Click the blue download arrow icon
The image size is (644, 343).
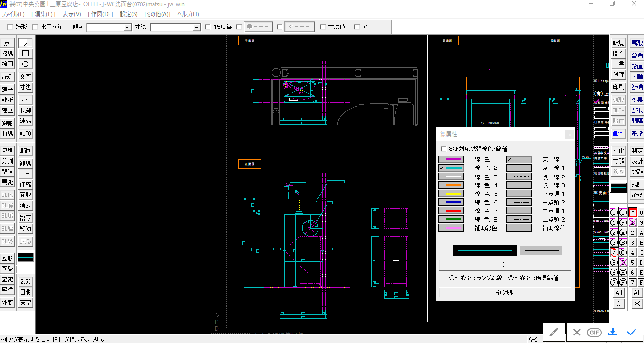(613, 332)
